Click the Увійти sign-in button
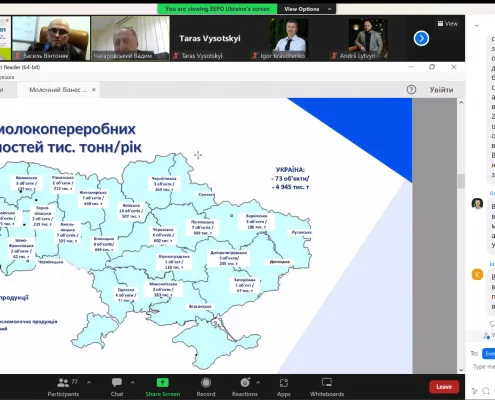This screenshot has width=495, height=400. click(x=441, y=90)
